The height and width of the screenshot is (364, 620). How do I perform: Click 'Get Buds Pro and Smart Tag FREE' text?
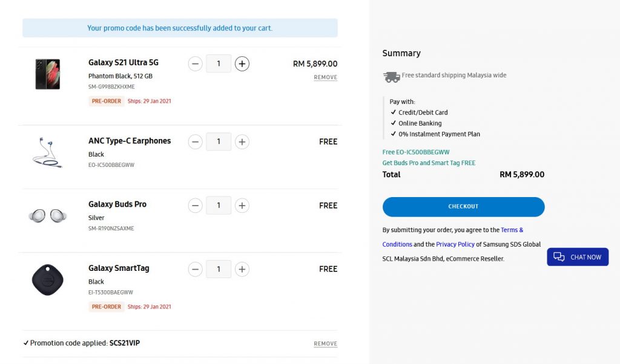[x=429, y=163]
